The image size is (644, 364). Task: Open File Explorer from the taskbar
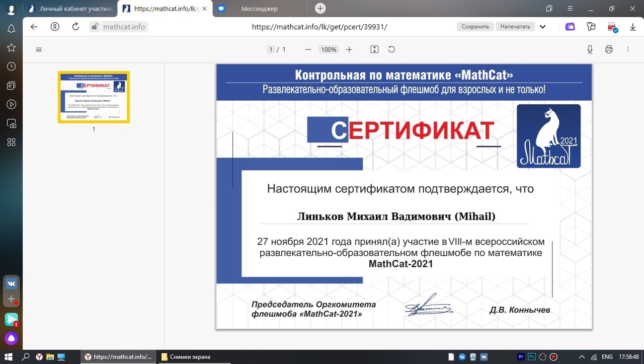50,357
